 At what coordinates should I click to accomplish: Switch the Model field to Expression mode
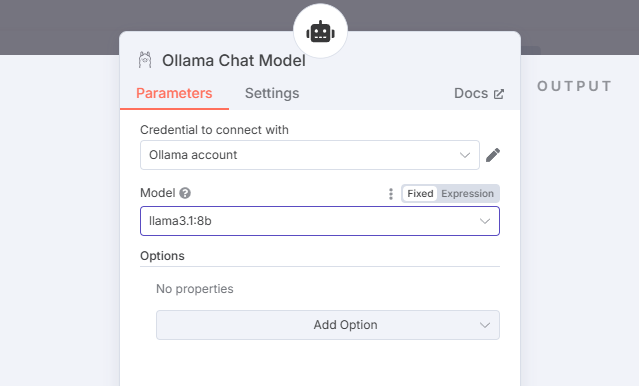[467, 194]
